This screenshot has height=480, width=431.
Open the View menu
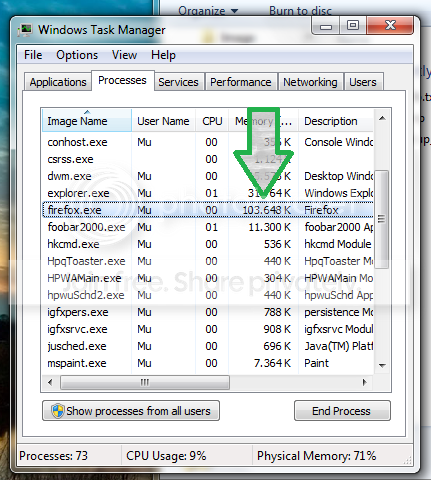(x=124, y=55)
